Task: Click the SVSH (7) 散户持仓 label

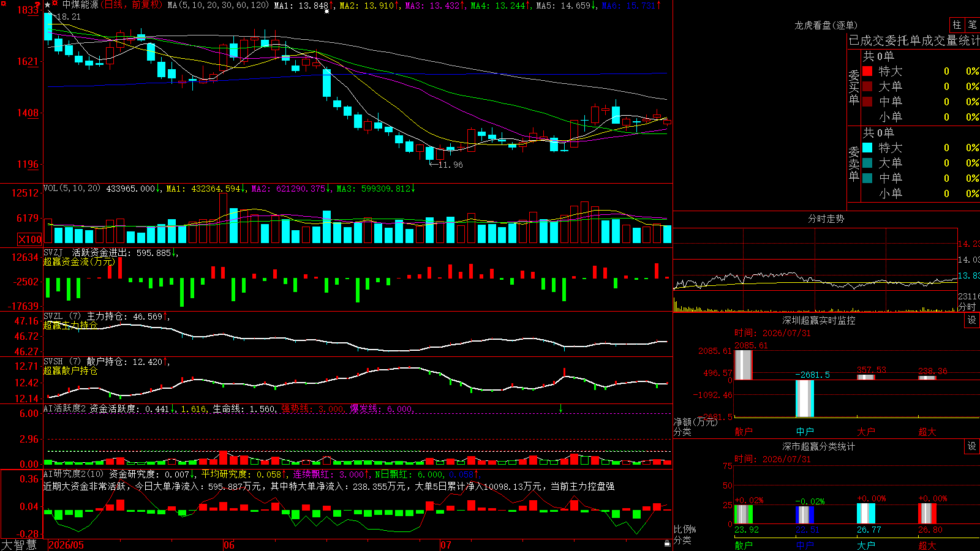Action: tap(86, 362)
